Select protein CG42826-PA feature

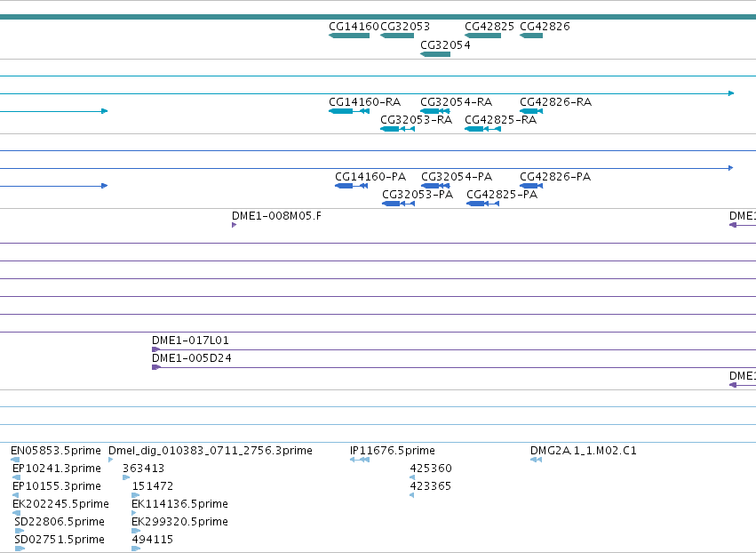click(x=531, y=186)
